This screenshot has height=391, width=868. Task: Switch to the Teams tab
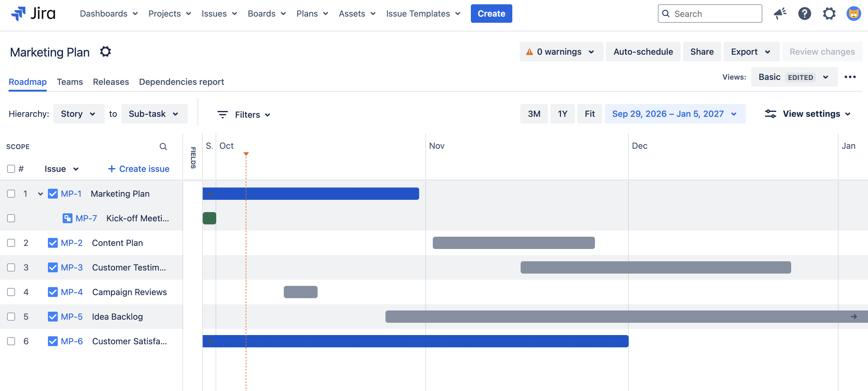70,82
